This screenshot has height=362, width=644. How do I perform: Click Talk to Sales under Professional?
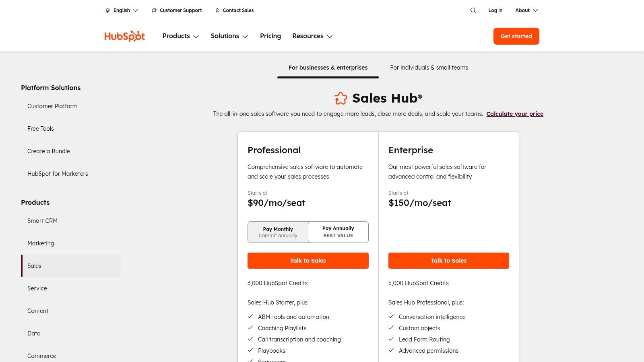[308, 261]
